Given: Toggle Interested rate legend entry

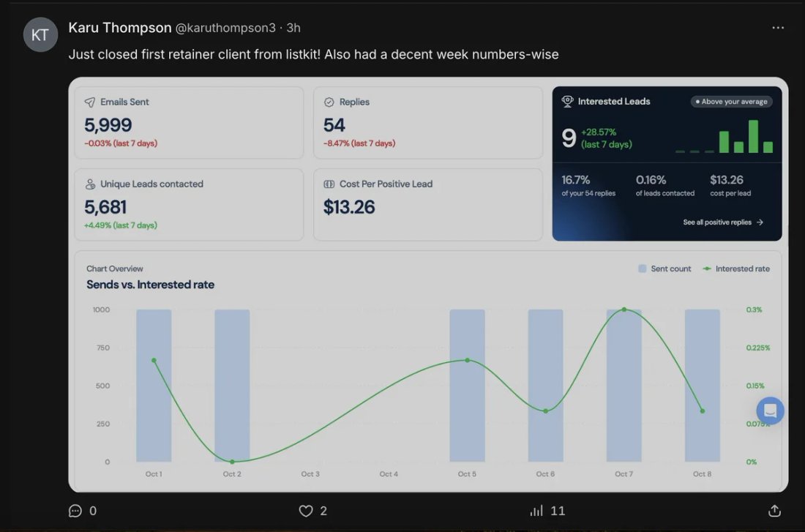Looking at the screenshot, I should coord(736,269).
